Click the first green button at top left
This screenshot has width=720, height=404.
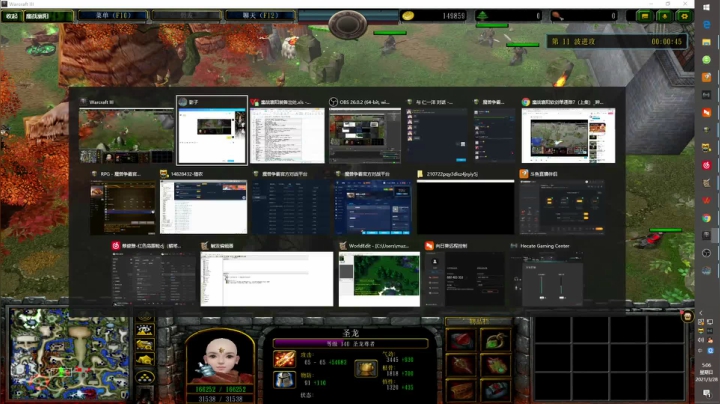click(11, 16)
